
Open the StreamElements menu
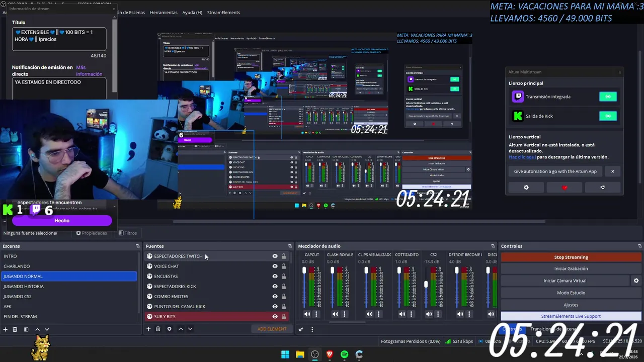223,13
